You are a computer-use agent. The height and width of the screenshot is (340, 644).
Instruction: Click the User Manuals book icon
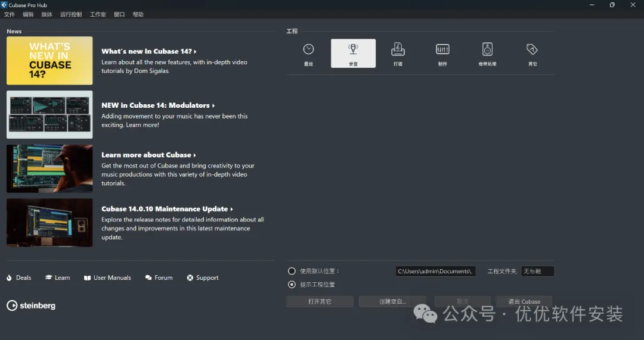tap(87, 277)
